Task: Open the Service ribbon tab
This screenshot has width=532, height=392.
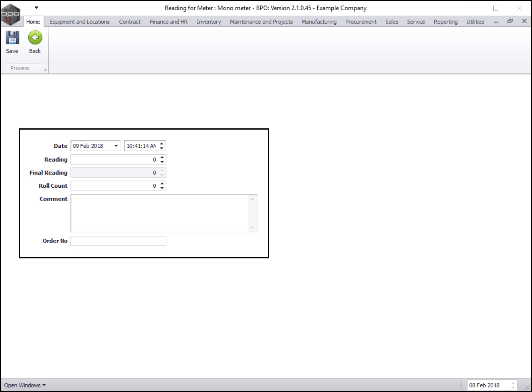Action: coord(416,22)
